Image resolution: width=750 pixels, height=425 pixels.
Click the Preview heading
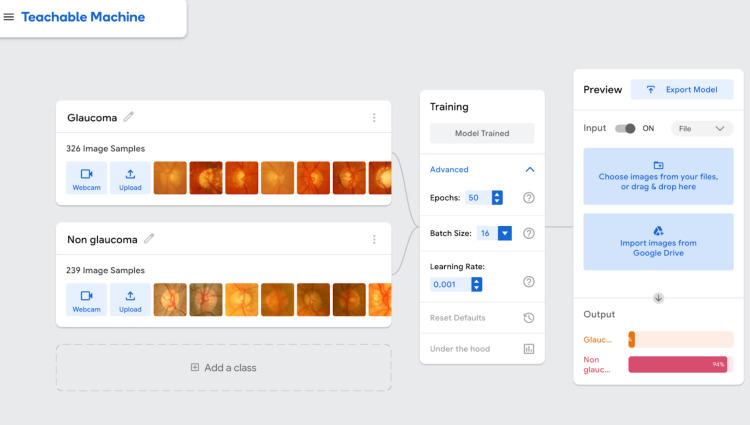(x=603, y=89)
